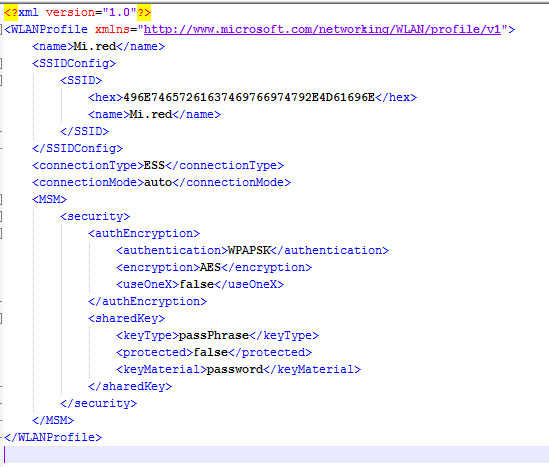Collapse the security element fold marker
This screenshot has height=467, width=549.
(x=1, y=216)
